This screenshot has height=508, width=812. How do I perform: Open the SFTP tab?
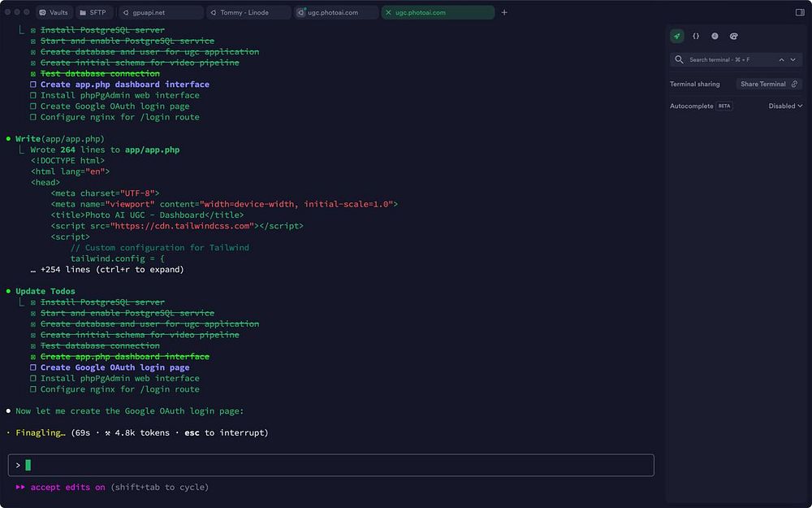pos(93,12)
